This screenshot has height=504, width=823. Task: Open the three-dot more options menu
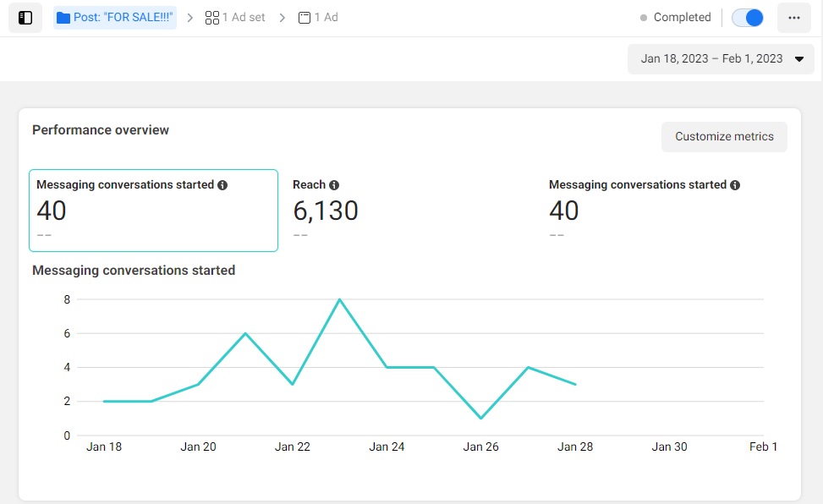click(793, 18)
